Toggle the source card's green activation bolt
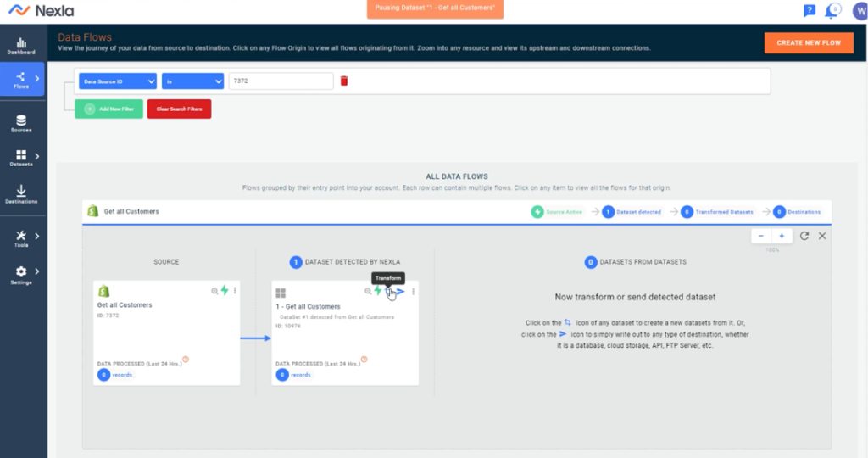Image resolution: width=868 pixels, height=458 pixels. (x=225, y=291)
